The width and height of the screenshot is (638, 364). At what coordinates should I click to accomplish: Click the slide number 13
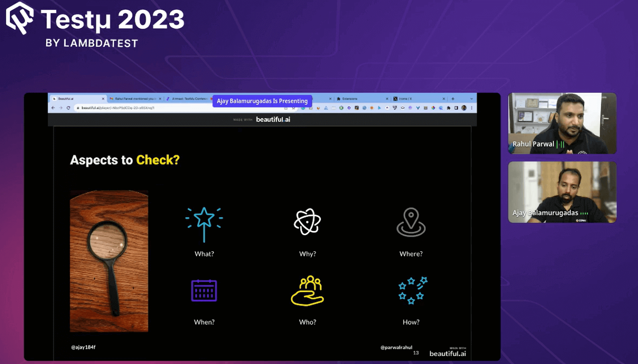(416, 353)
